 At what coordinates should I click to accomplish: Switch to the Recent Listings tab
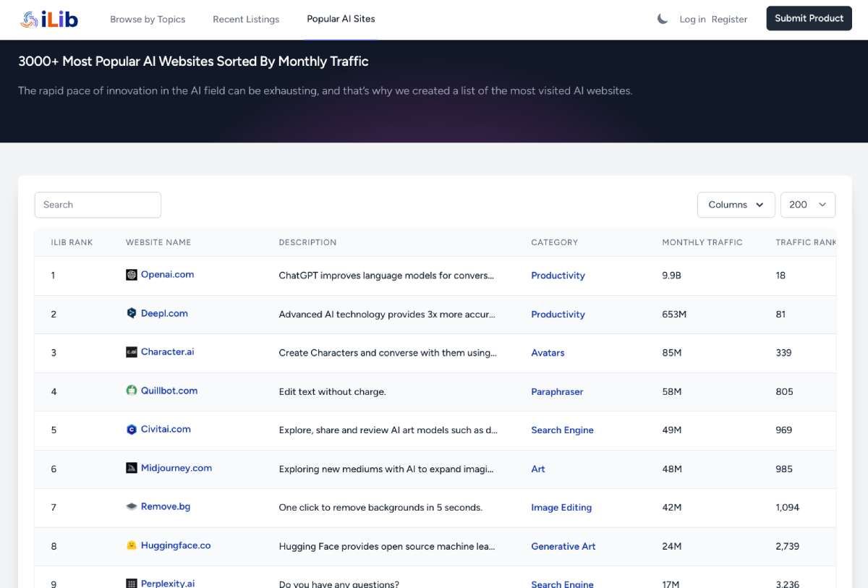click(245, 20)
